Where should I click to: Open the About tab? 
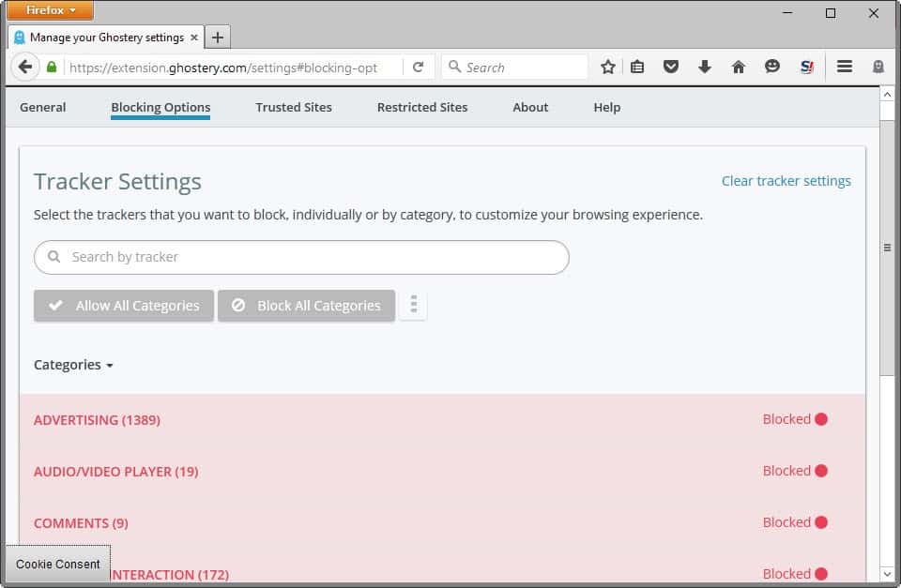530,108
